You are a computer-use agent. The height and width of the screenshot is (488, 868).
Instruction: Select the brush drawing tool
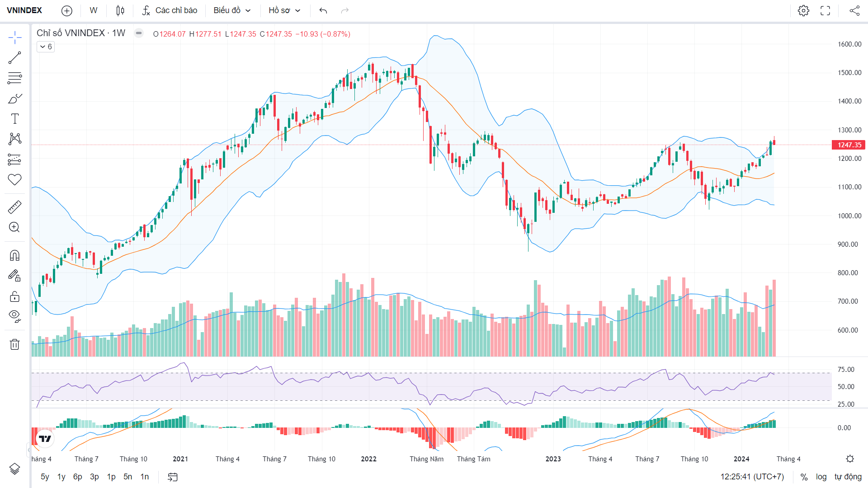14,99
